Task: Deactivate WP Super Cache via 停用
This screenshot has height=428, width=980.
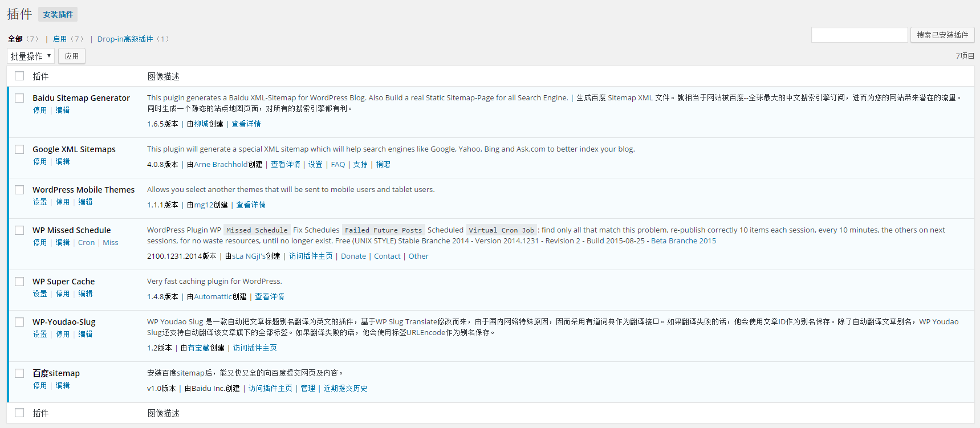Action: coord(63,294)
